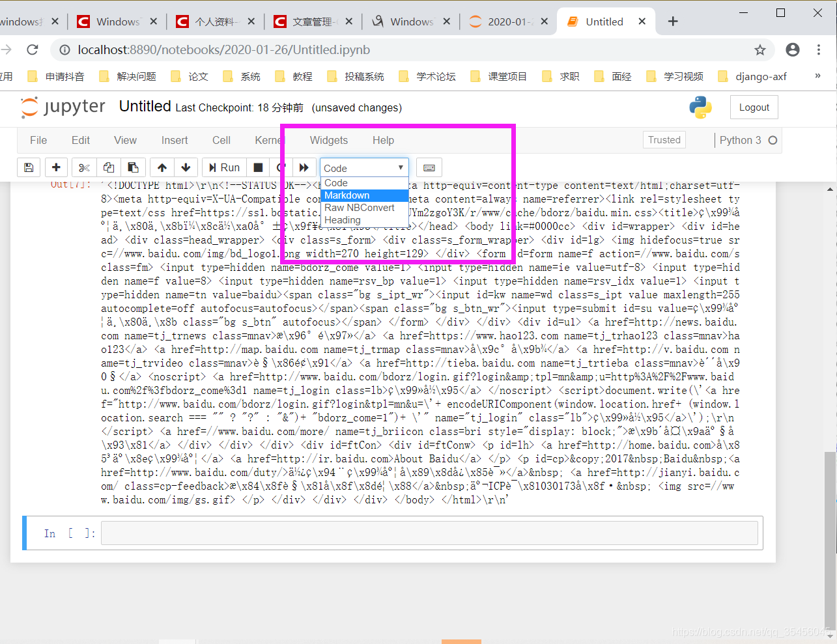
Task: Open the Cell menu
Action: 221,140
